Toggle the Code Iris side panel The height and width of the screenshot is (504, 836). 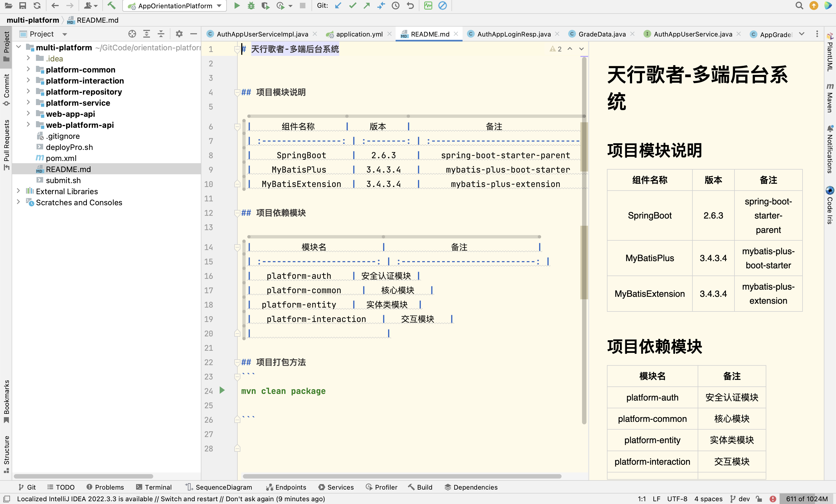point(830,205)
